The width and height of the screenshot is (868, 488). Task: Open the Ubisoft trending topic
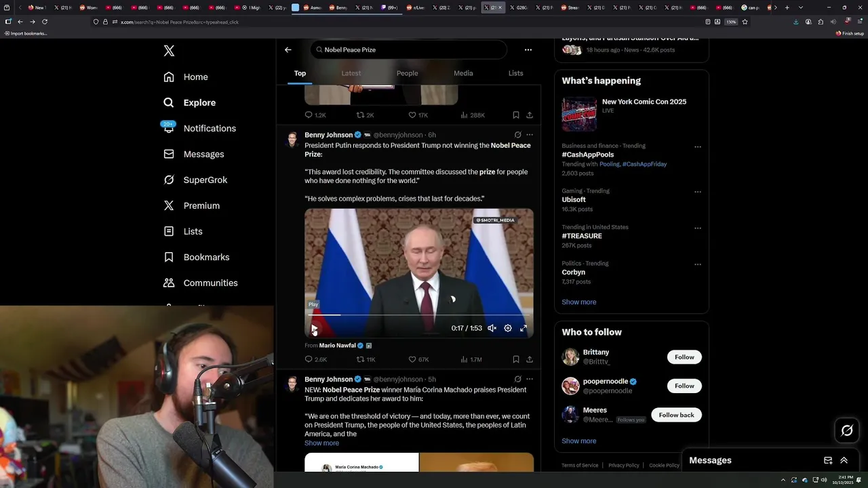574,200
